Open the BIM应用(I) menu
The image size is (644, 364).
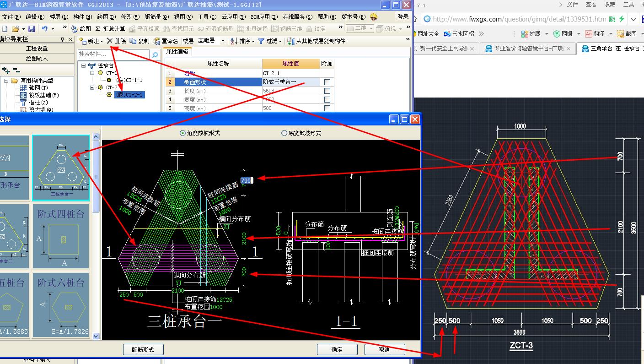[264, 16]
